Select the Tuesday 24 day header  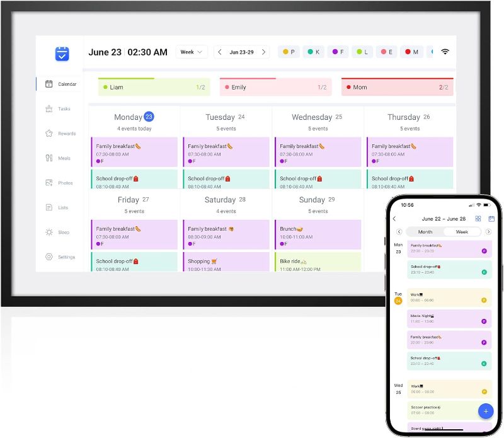pyautogui.click(x=226, y=117)
